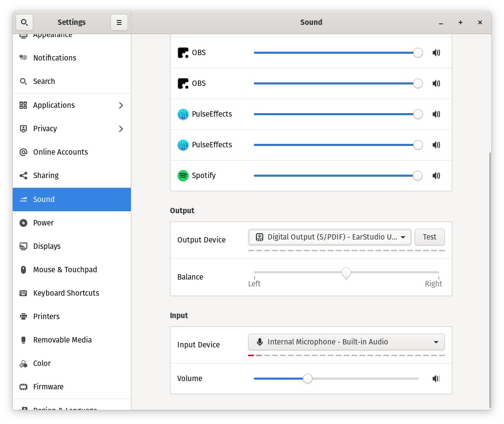Viewport: 504px width, 424px height.
Task: Click the Privacy shield icon
Action: tap(23, 128)
